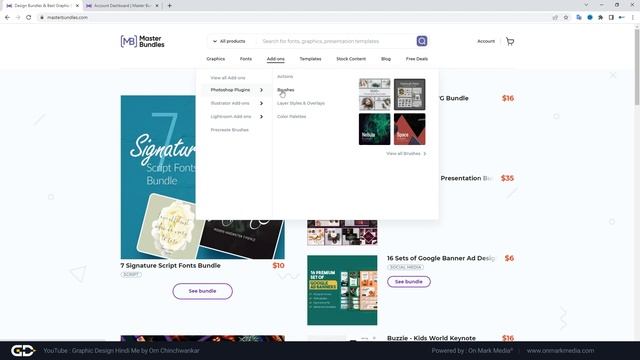Image resolution: width=640 pixels, height=360 pixels.
Task: Click the site lock icon in address bar
Action: tap(42, 18)
